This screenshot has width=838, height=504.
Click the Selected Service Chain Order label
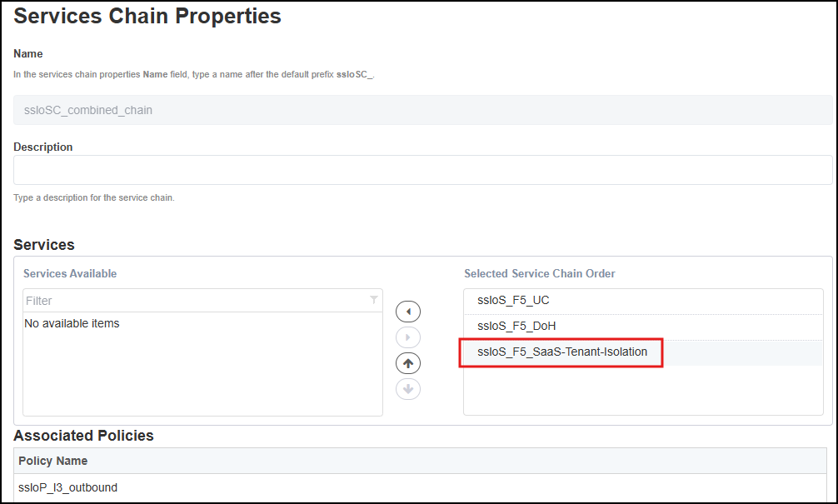click(539, 273)
